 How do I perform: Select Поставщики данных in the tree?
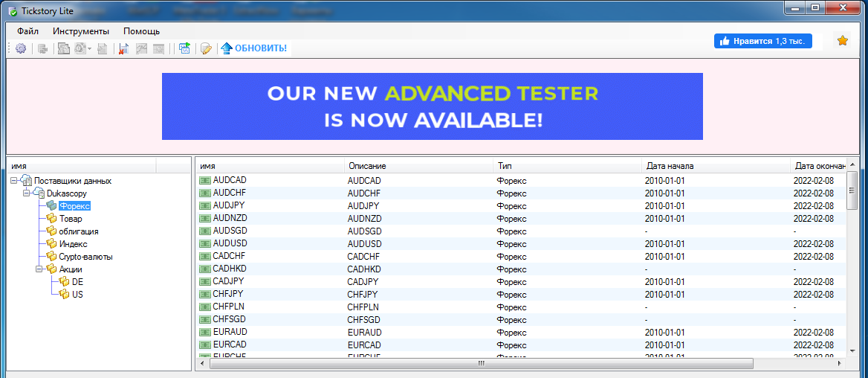pyautogui.click(x=73, y=181)
